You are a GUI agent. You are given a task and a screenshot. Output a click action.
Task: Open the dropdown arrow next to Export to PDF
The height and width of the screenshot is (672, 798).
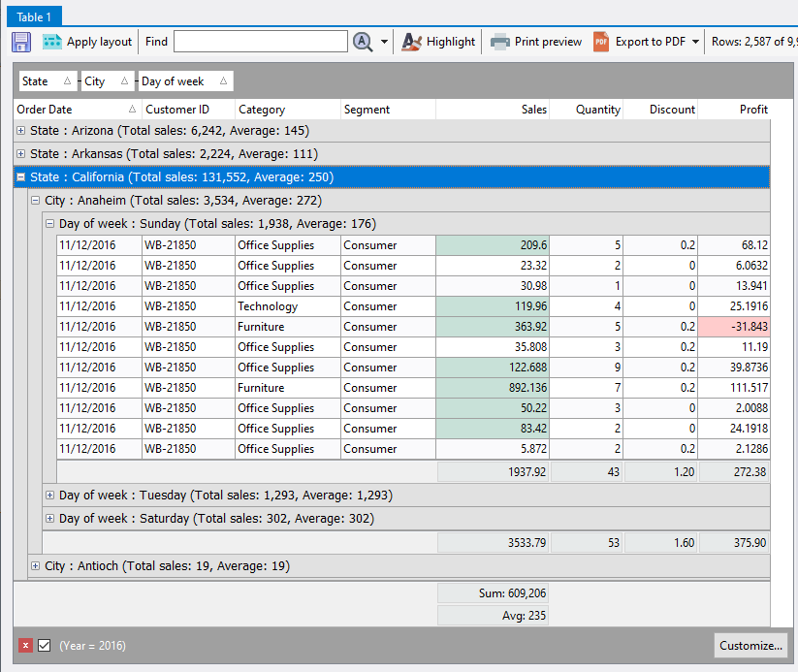tap(695, 42)
